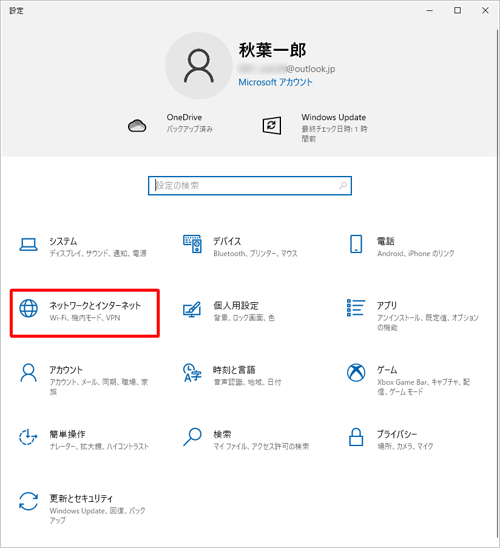Click the user name 秋葉一郎
This screenshot has height=548, width=500.
coord(273,50)
